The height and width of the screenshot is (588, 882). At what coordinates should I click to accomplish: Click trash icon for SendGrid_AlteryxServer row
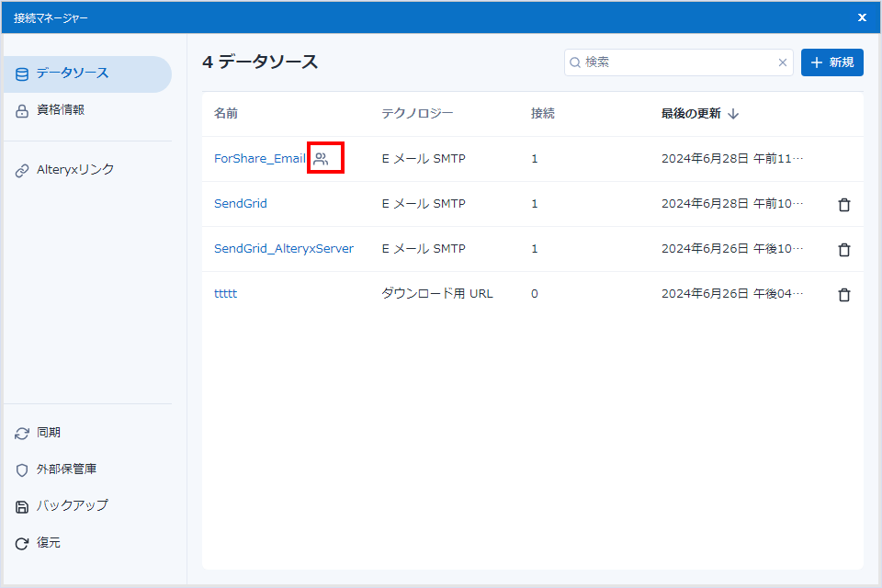(843, 249)
